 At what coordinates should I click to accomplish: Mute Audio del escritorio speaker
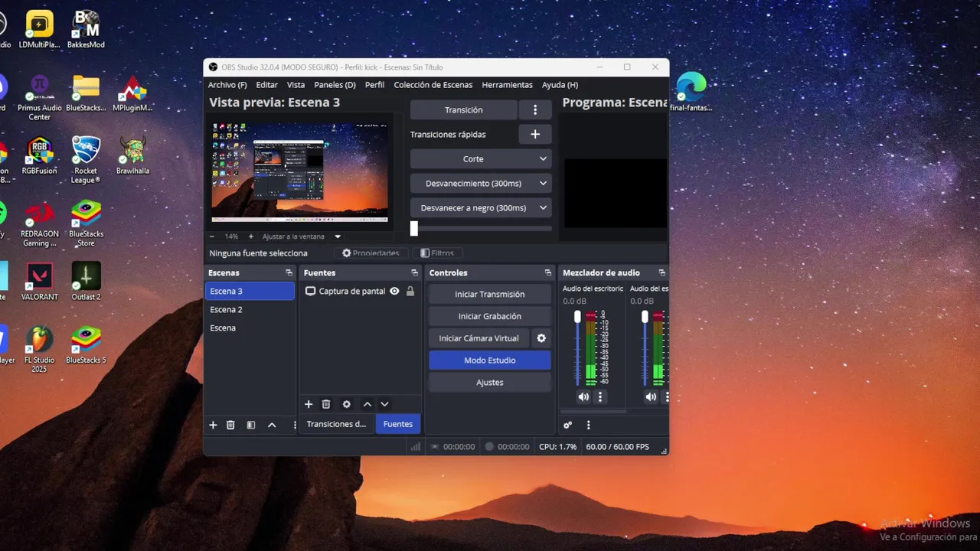tap(583, 396)
